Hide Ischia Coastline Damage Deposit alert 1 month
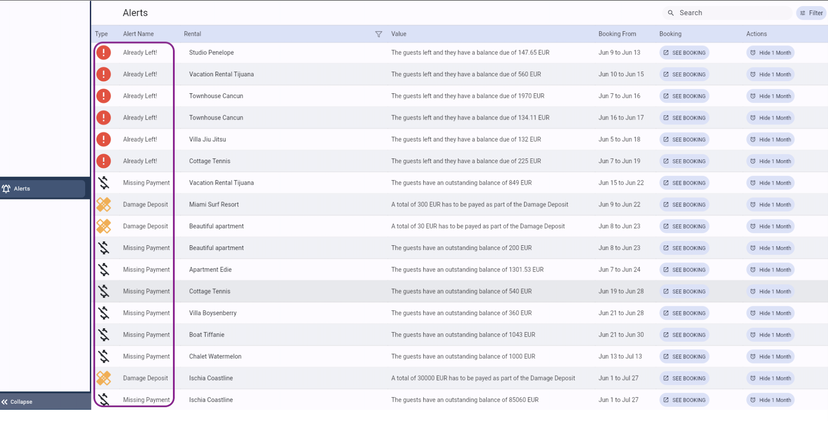 pyautogui.click(x=770, y=378)
